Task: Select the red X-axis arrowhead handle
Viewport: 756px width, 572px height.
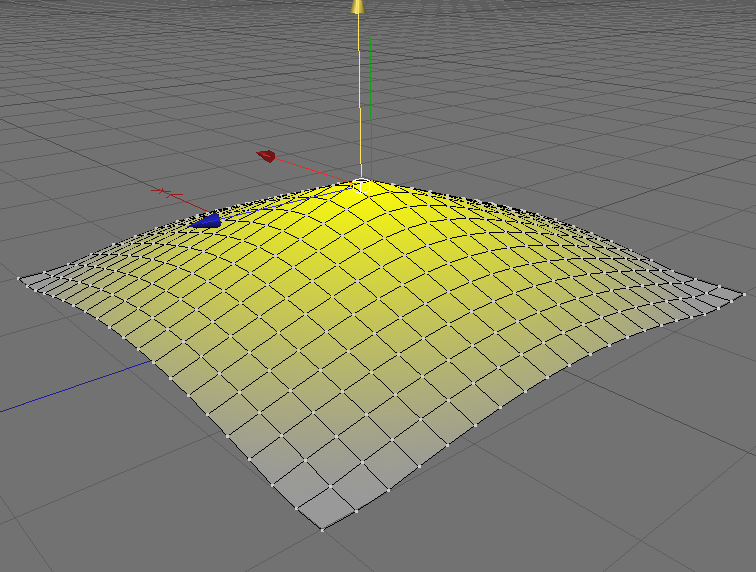Action: [266, 156]
